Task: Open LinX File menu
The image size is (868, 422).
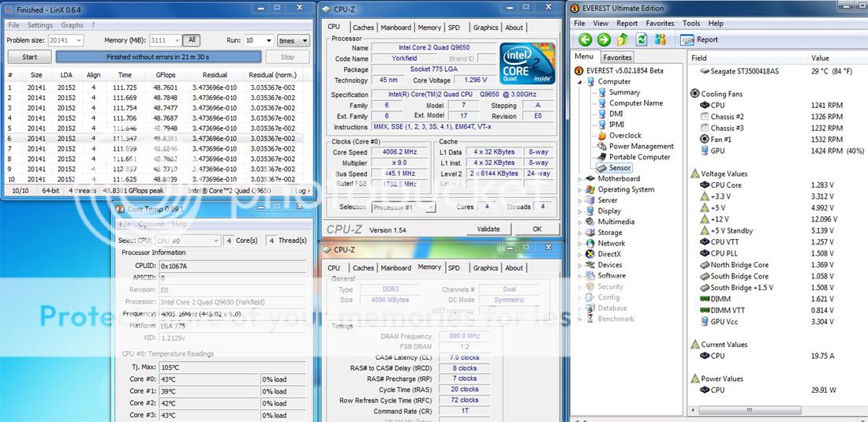Action: point(14,25)
